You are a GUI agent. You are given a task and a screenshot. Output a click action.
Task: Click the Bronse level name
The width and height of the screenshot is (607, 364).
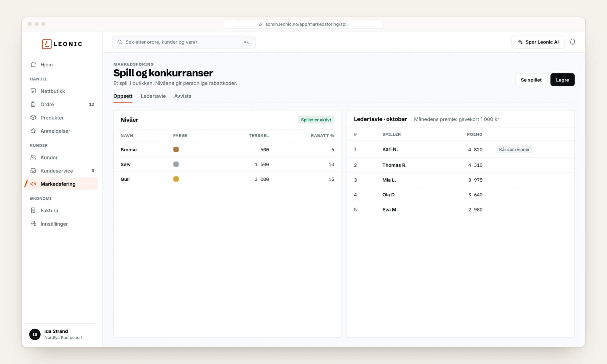(129, 150)
